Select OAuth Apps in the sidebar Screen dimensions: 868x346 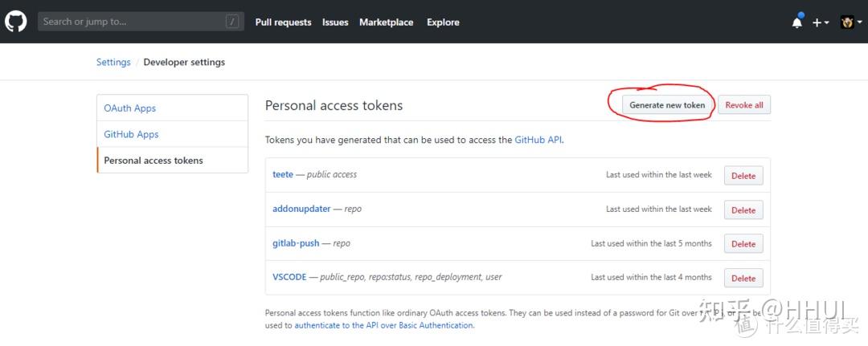point(130,108)
